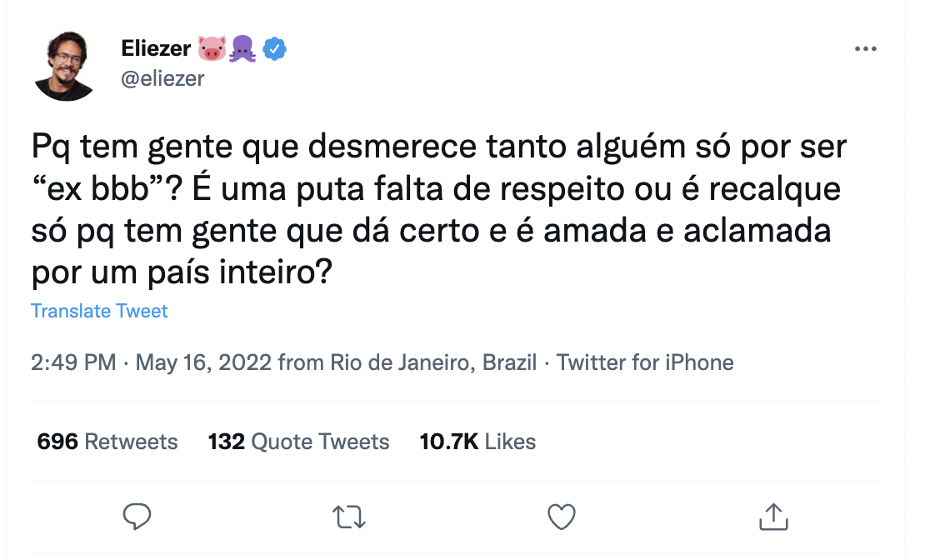935x560 pixels.
Task: Open the @eliezer handle link
Action: (162, 78)
